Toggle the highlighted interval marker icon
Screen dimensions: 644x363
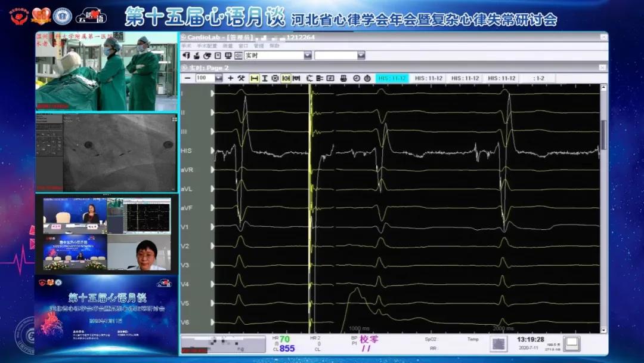tap(286, 78)
